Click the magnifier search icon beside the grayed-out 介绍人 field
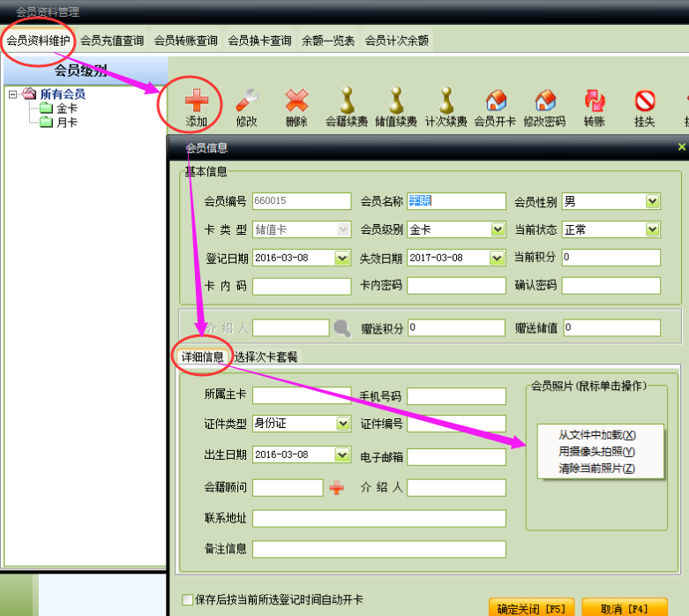 pos(342,328)
